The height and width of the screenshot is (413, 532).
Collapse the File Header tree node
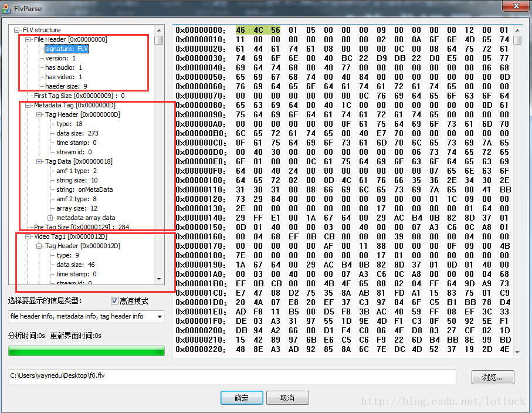28,40
